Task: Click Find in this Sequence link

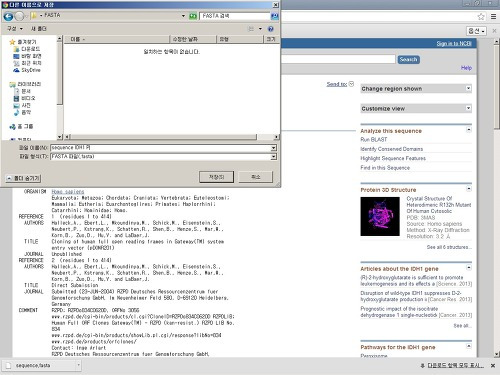Action: [x=385, y=168]
